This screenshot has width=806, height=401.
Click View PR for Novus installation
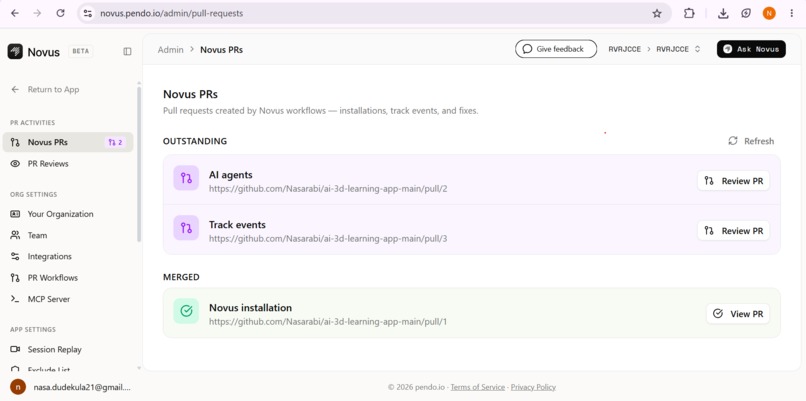(738, 314)
